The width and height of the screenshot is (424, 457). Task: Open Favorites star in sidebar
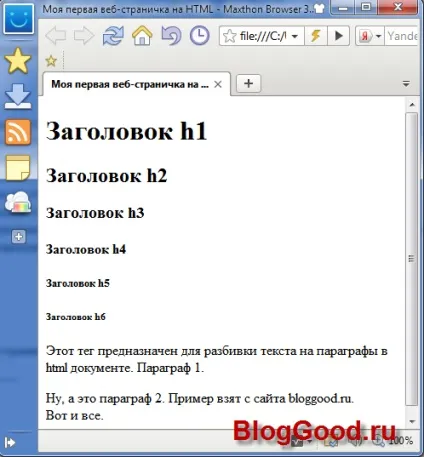pos(18,61)
